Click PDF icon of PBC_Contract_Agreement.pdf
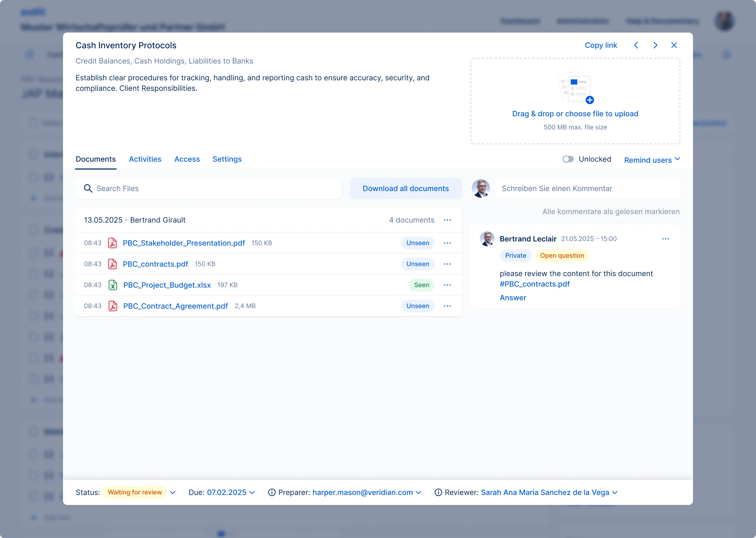 coord(113,306)
